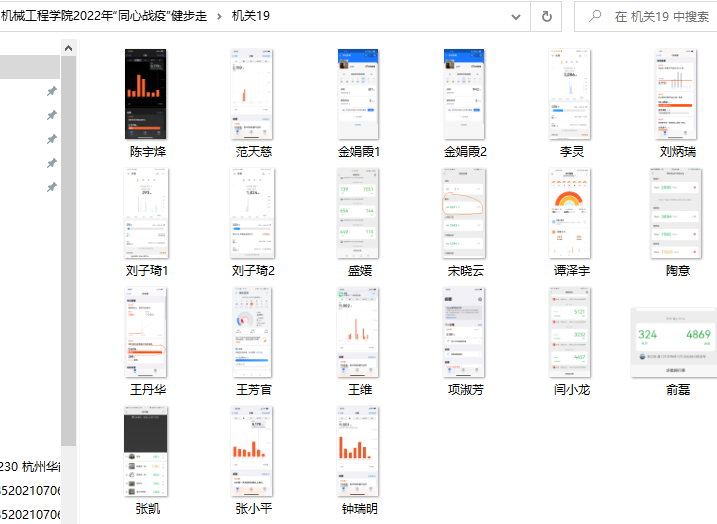Expand the address bar history dropdown
The width and height of the screenshot is (717, 524).
point(515,16)
